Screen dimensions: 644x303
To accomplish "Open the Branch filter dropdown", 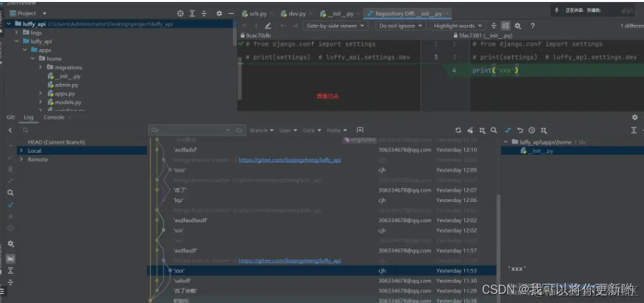I will click(262, 130).
